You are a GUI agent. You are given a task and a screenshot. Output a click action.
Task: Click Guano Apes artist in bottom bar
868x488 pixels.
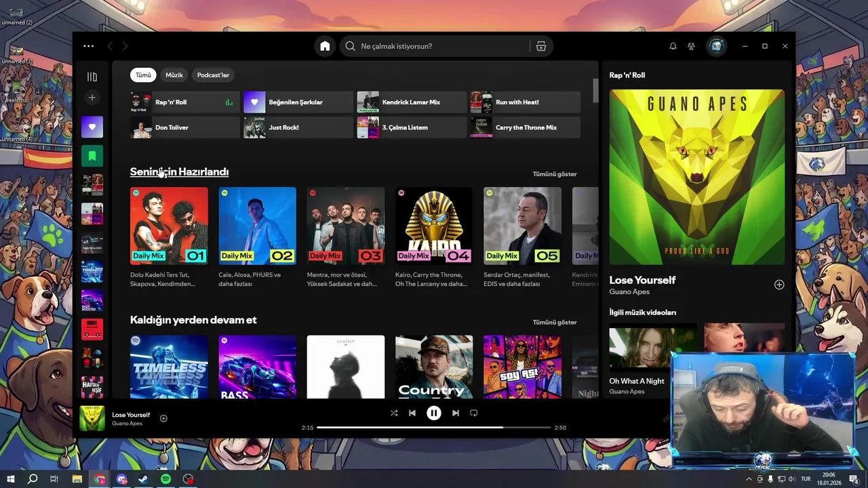[x=127, y=424]
